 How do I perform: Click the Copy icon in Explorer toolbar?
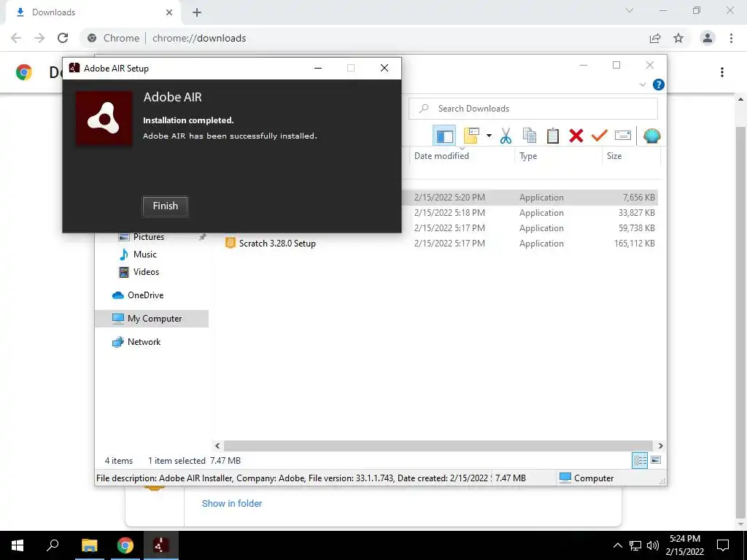[x=530, y=136]
